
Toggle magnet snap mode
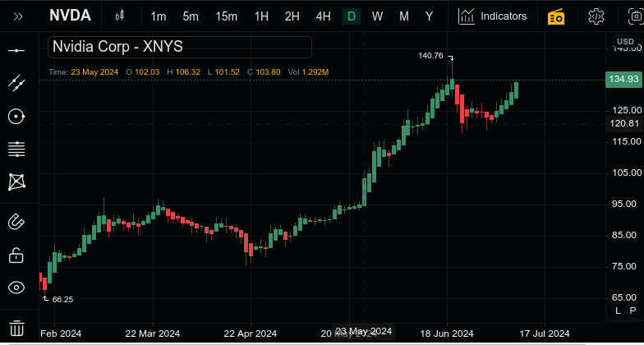coord(16,222)
